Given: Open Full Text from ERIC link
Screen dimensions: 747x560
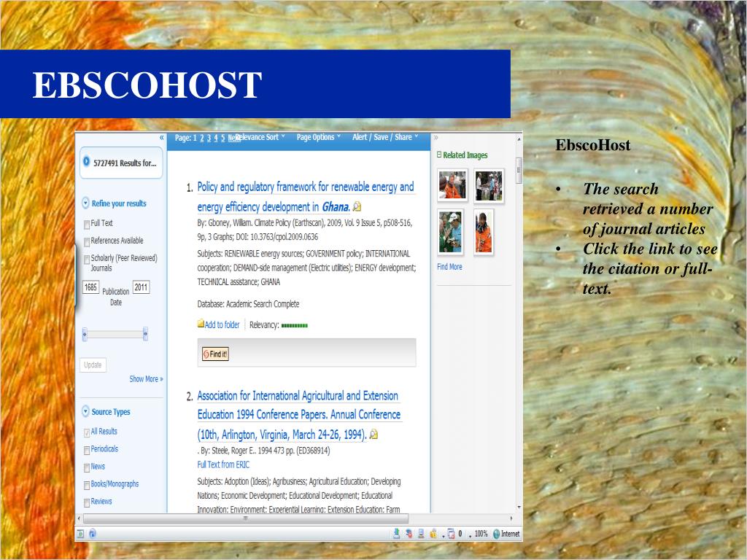Looking at the screenshot, I should [x=223, y=464].
